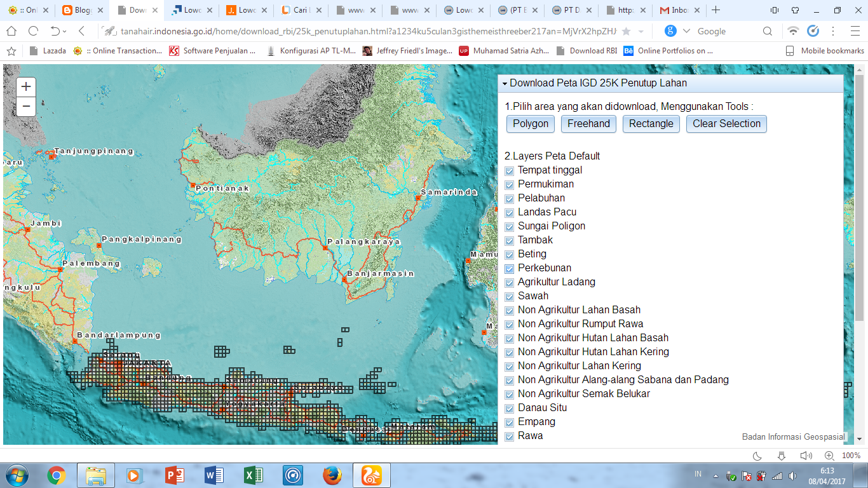This screenshot has height=488, width=868.
Task: Launch Firefox from the taskbar
Action: click(x=332, y=474)
